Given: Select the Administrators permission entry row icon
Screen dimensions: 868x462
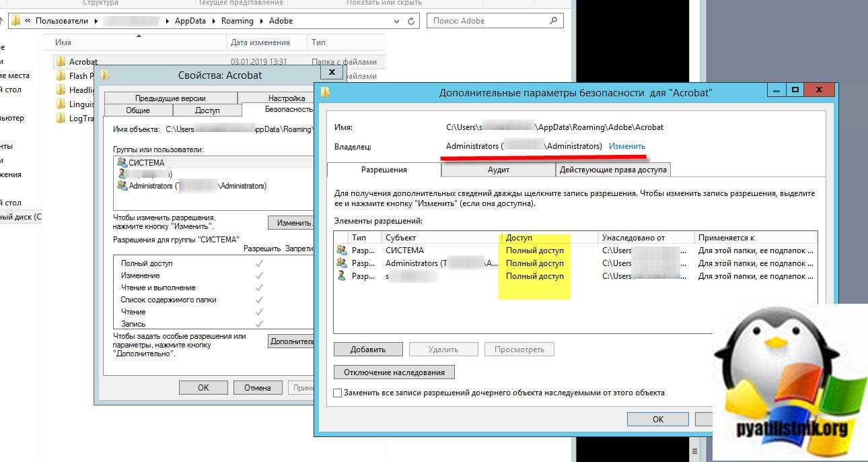Looking at the screenshot, I should tap(341, 263).
